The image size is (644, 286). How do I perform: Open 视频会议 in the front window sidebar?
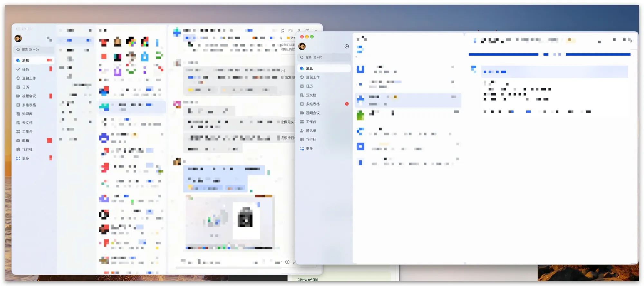324,113
